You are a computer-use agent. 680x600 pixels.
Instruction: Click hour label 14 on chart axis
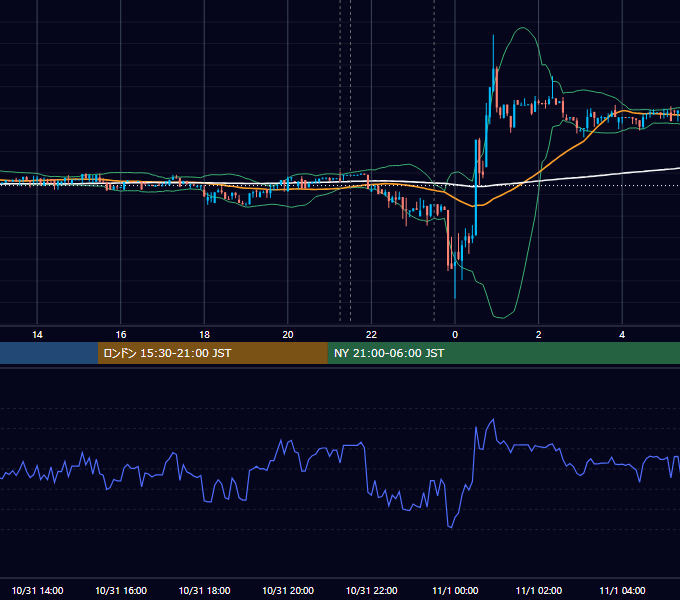point(37,335)
